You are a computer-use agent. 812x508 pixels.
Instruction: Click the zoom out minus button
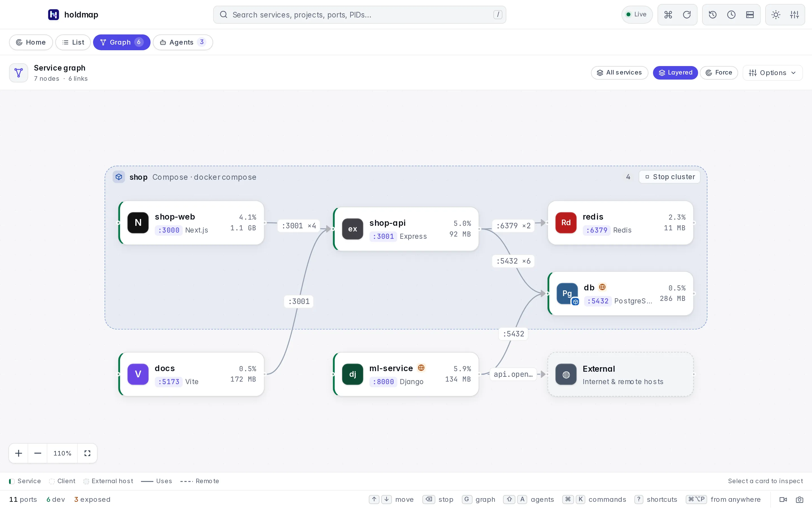click(37, 453)
